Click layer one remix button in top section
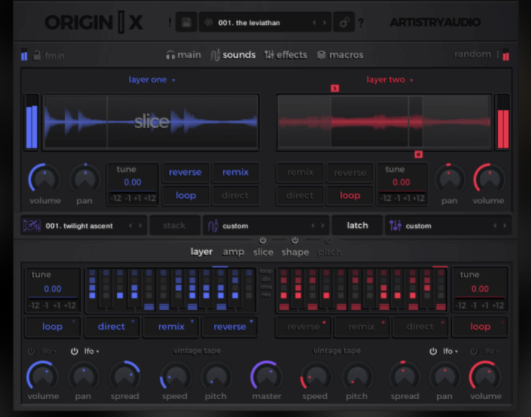531x417 pixels. click(235, 172)
